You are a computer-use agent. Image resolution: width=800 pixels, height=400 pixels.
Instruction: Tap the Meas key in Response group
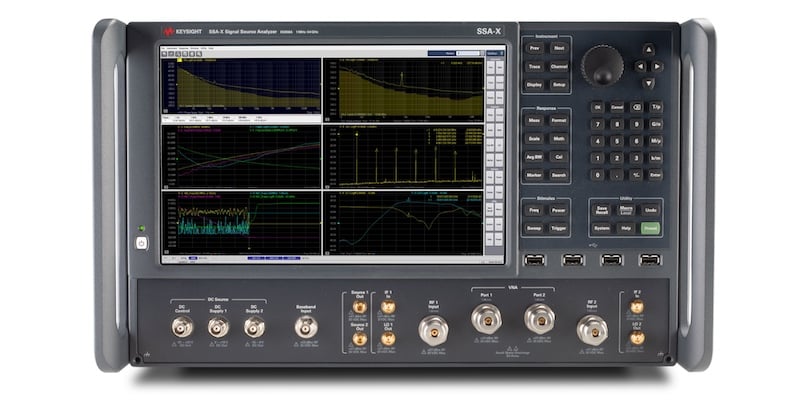pyautogui.click(x=534, y=121)
